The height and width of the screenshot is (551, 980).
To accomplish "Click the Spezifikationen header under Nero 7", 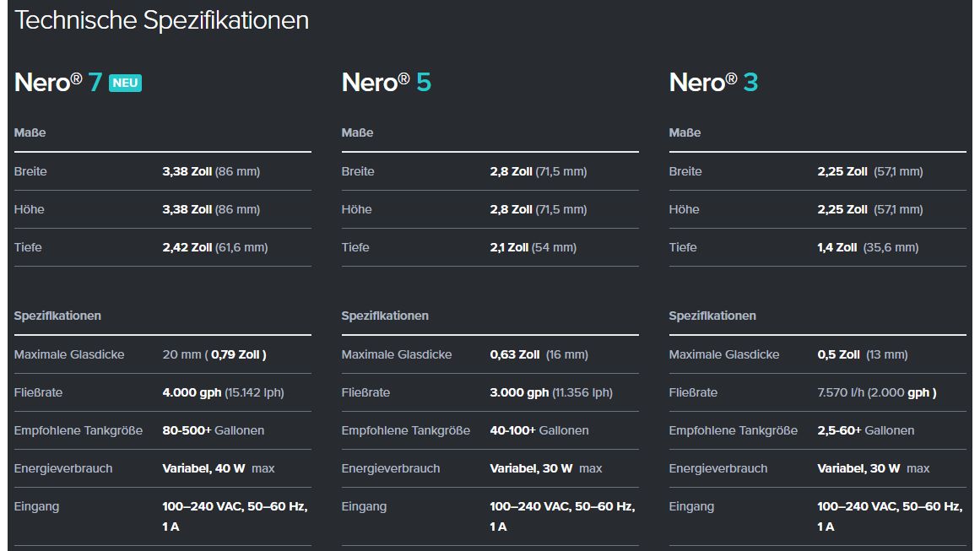I will [57, 316].
